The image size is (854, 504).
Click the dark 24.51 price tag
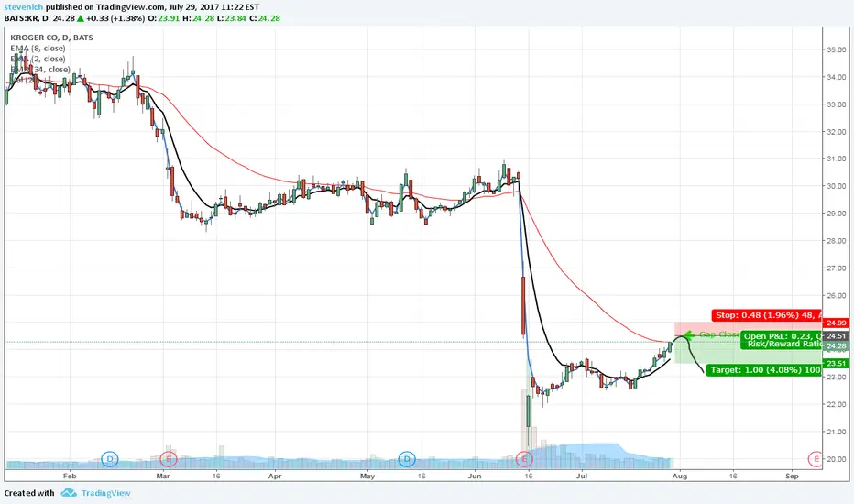[836, 336]
